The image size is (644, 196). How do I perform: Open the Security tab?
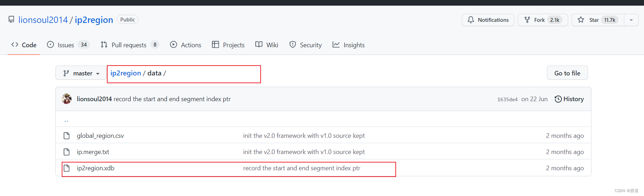305,45
